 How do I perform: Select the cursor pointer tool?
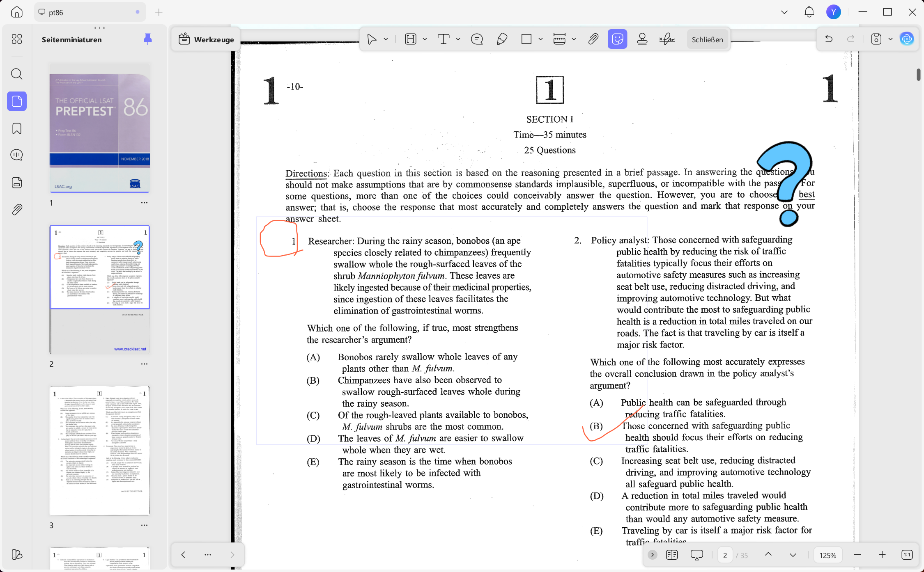(372, 39)
